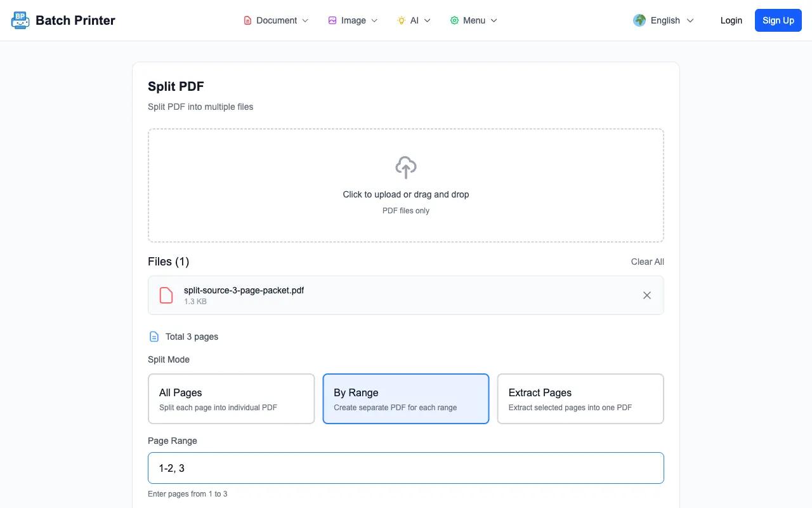
Task: Click Clear All files
Action: click(x=648, y=262)
